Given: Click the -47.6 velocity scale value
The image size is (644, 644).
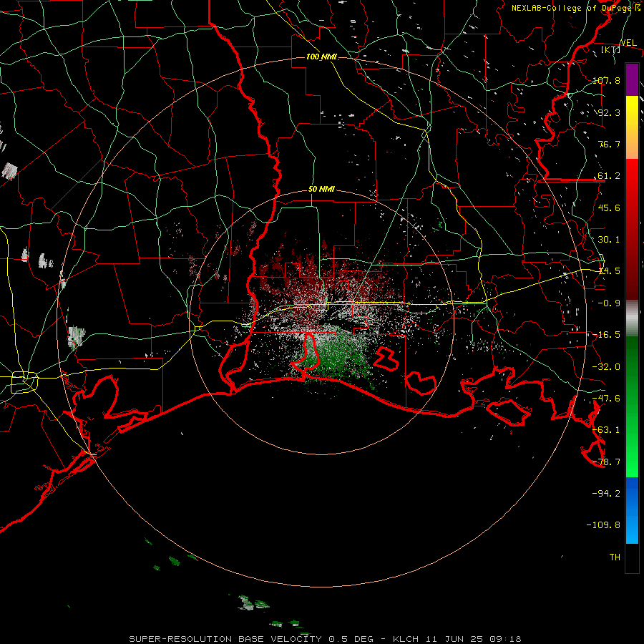Looking at the screenshot, I should pos(606,399).
